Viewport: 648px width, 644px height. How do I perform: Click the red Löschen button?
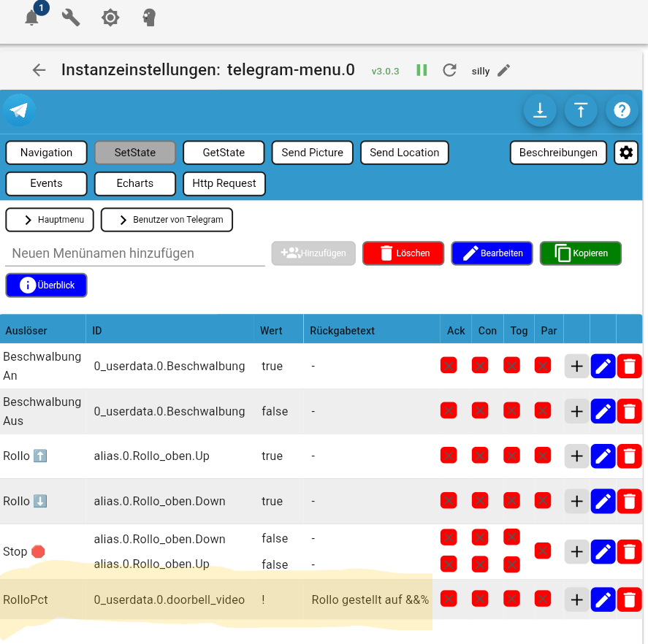click(x=403, y=253)
